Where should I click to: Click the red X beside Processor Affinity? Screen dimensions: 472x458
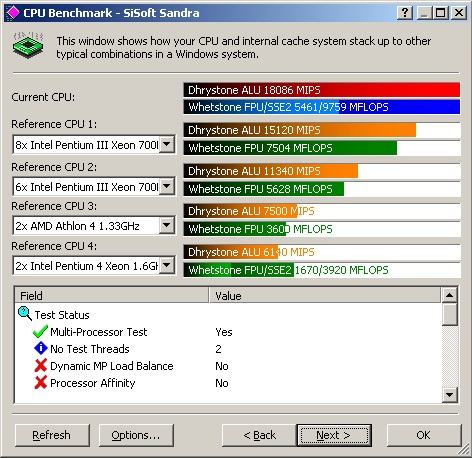[x=41, y=383]
